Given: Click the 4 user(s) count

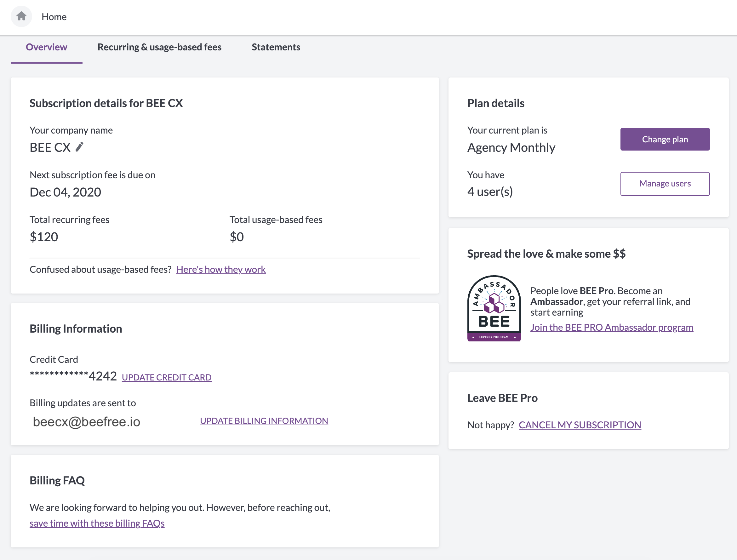Looking at the screenshot, I should click(x=490, y=192).
